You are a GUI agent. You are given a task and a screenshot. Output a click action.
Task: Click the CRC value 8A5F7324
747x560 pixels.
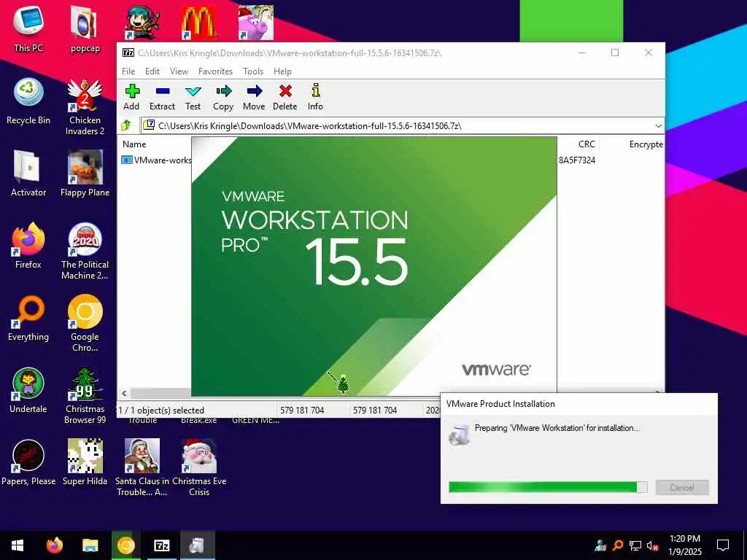click(577, 160)
